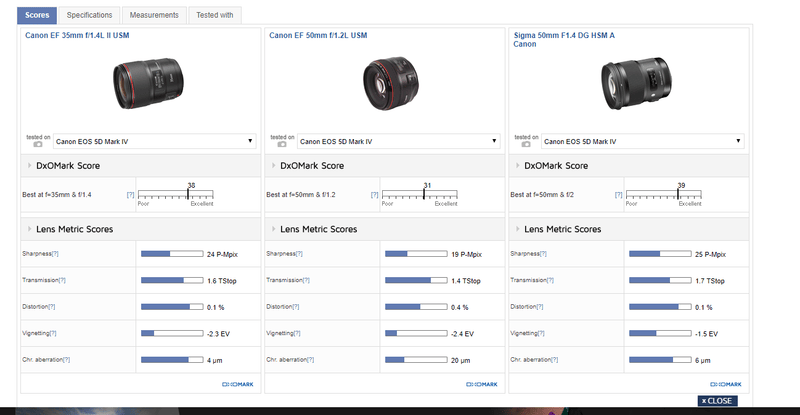Collapse Lens Metric Scores in Sigma column
Viewport: 800px width, 415px height.
pyautogui.click(x=518, y=229)
